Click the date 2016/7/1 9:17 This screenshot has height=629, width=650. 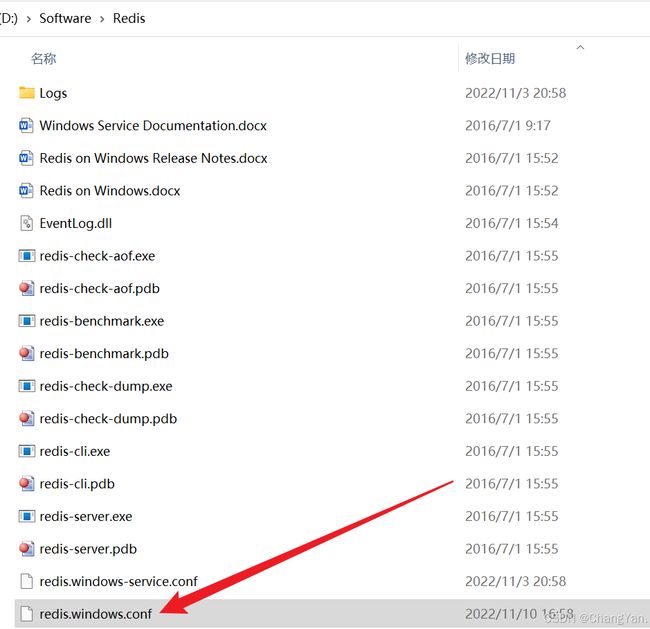click(x=508, y=125)
